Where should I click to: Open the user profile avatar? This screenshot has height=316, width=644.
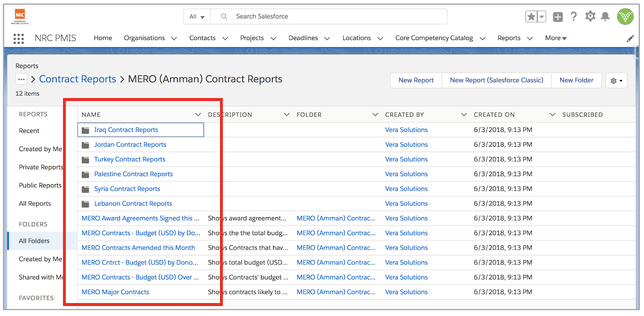point(625,16)
